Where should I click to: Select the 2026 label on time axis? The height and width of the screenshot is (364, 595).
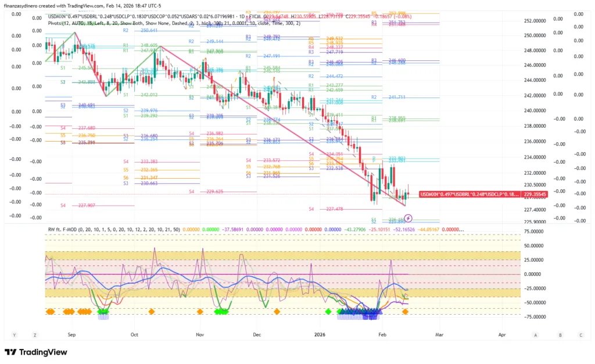tap(321, 335)
